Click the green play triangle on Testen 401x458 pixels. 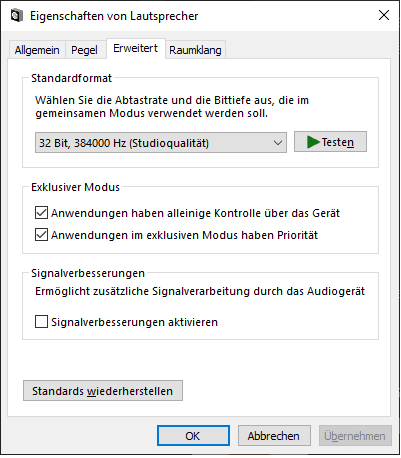[x=313, y=142]
